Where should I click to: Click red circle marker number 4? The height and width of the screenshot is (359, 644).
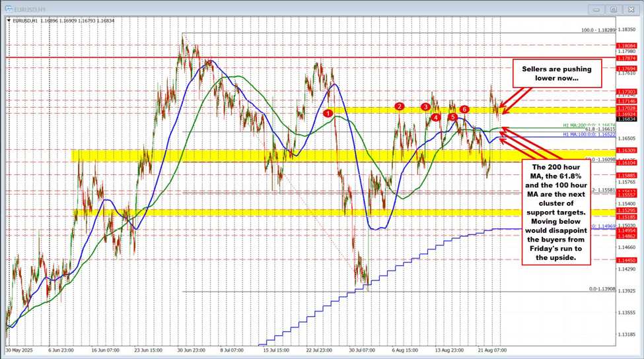point(436,117)
